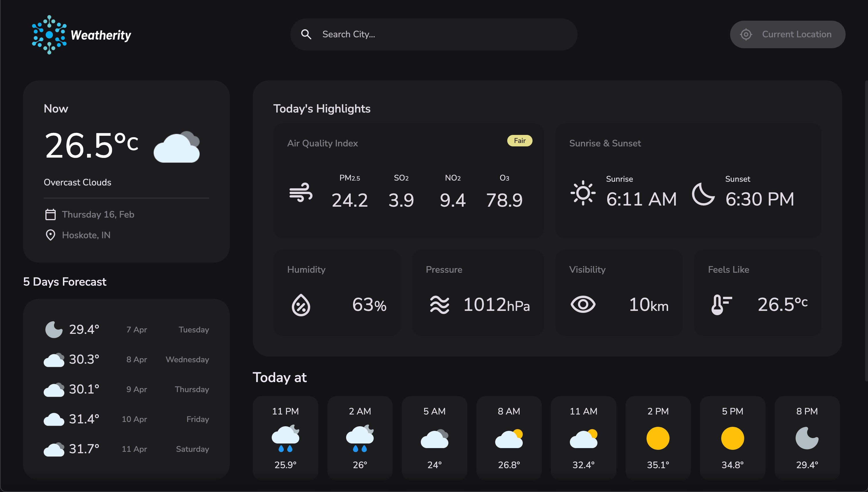Select the wind icon in Air Quality Index
This screenshot has height=492, width=868.
point(301,193)
